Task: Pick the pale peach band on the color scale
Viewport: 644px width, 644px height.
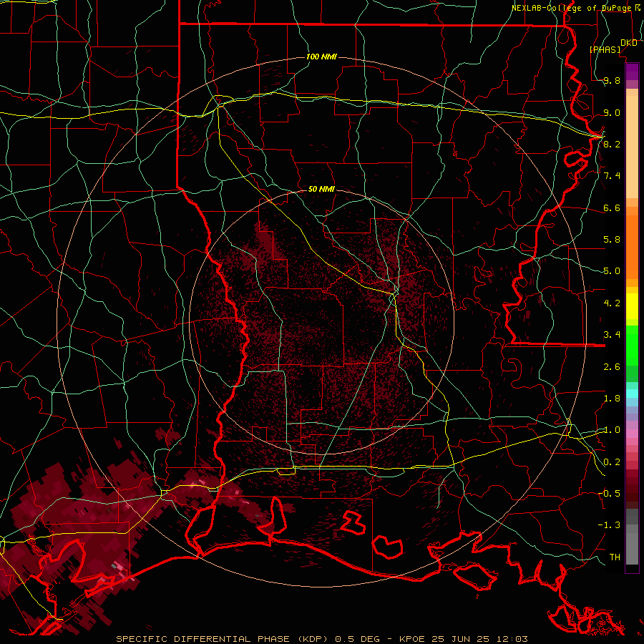Action: 632,147
